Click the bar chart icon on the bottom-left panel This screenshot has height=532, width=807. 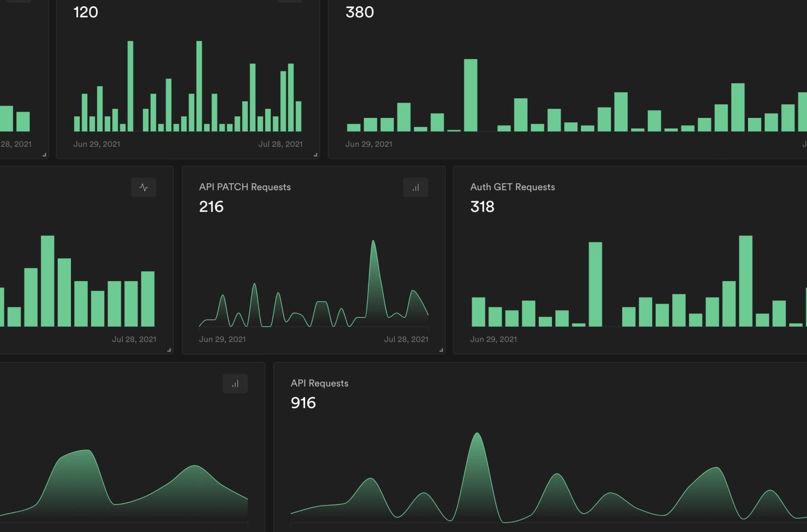(x=235, y=384)
